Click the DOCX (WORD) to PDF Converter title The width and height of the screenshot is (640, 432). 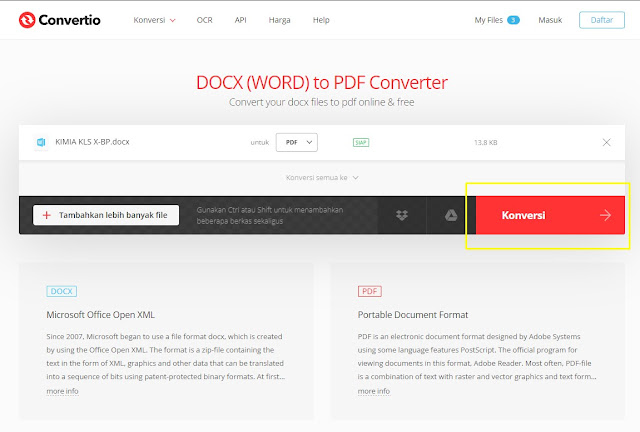click(x=322, y=82)
